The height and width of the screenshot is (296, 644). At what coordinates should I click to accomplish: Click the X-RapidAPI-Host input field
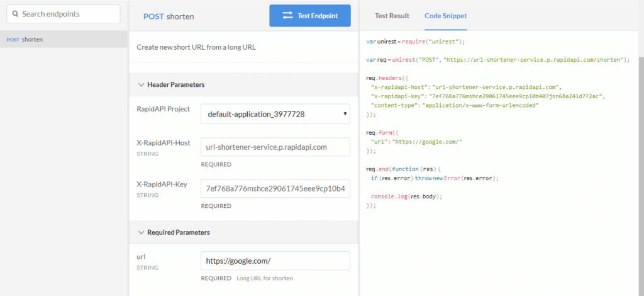[275, 147]
